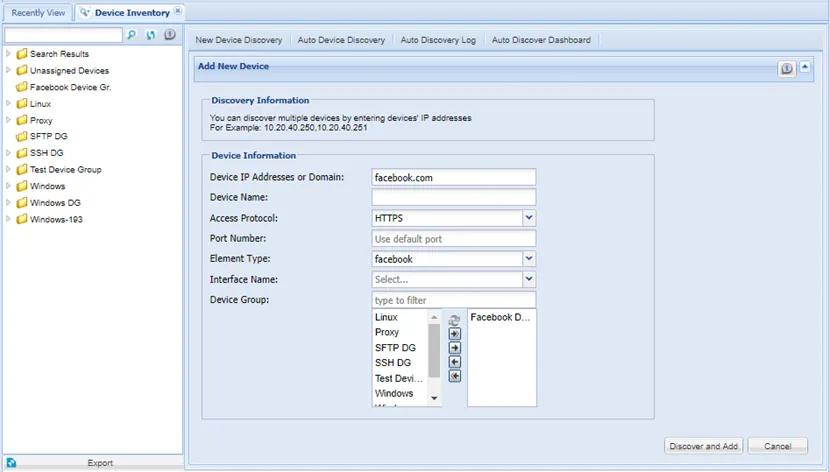This screenshot has width=830, height=472.
Task: Click the info icon in the tree toolbar
Action: coord(170,34)
